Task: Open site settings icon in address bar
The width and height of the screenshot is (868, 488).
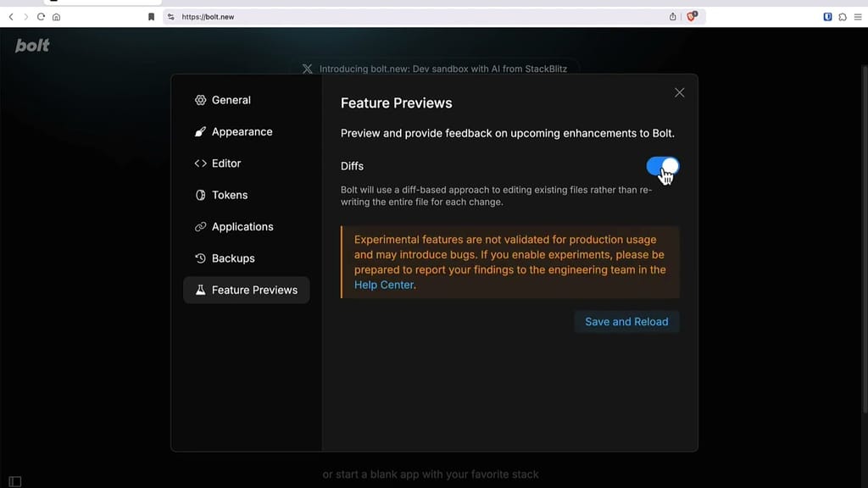Action: (171, 17)
